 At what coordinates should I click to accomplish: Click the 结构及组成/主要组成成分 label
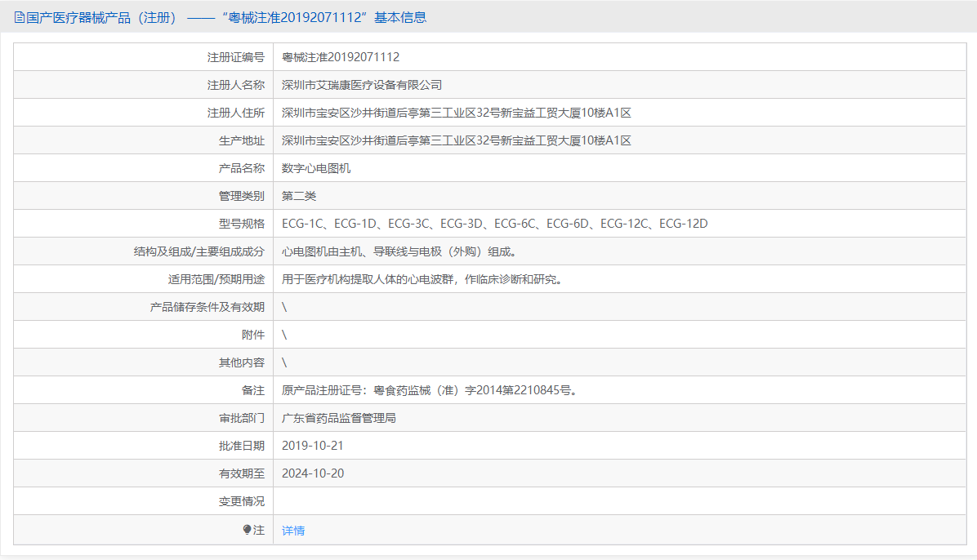(199, 251)
